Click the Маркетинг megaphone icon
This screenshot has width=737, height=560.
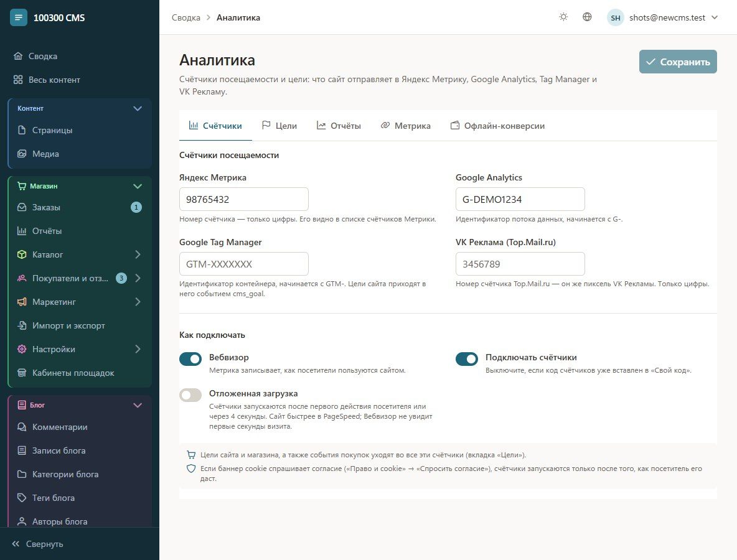22,302
